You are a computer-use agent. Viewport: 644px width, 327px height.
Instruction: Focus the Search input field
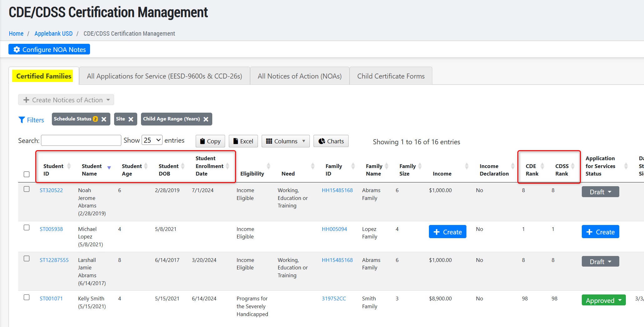tap(81, 140)
